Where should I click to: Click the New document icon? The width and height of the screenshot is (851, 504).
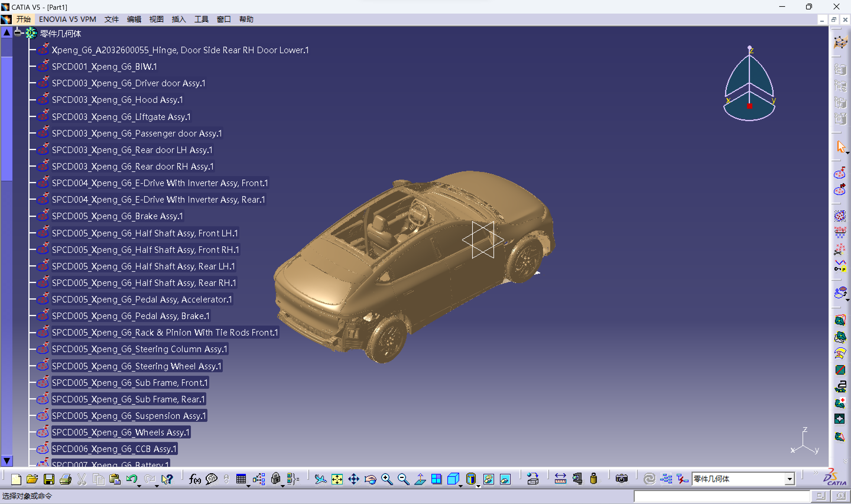coord(16,479)
